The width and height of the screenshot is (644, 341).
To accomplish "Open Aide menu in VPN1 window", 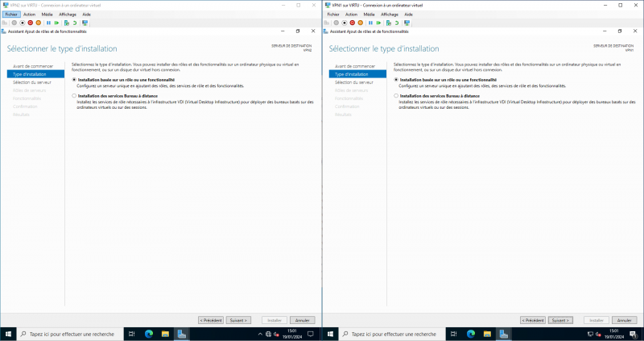I will point(408,15).
